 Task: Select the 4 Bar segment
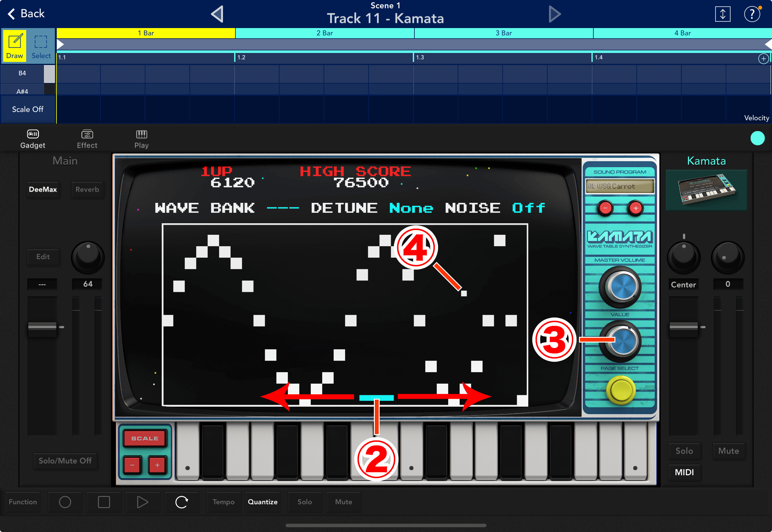pos(682,33)
